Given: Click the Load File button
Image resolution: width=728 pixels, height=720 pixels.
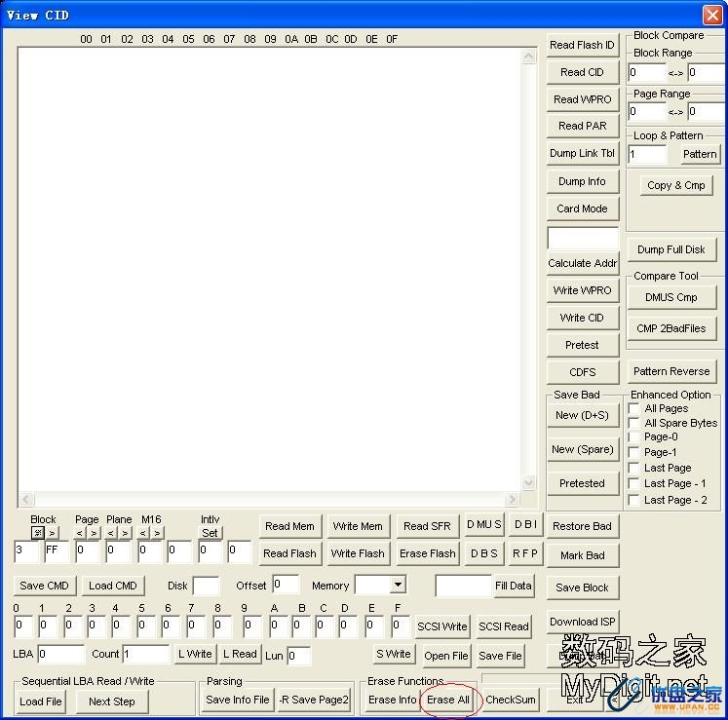Looking at the screenshot, I should click(40, 701).
